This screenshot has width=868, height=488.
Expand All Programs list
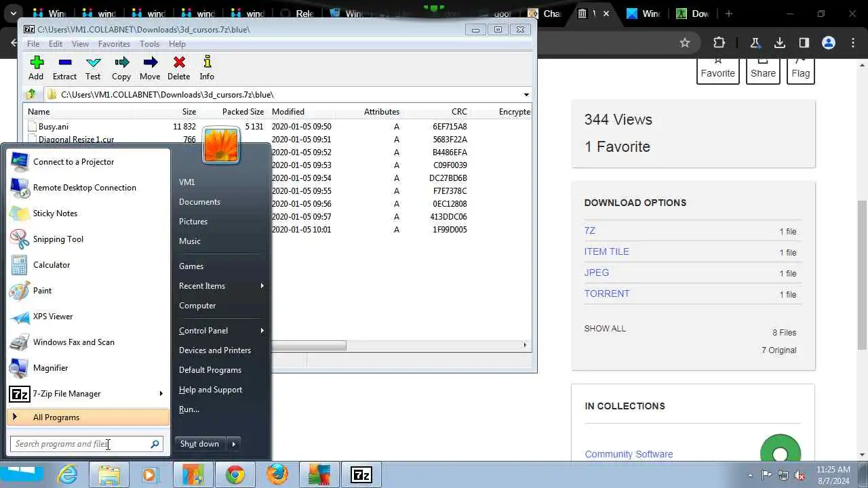tap(88, 418)
